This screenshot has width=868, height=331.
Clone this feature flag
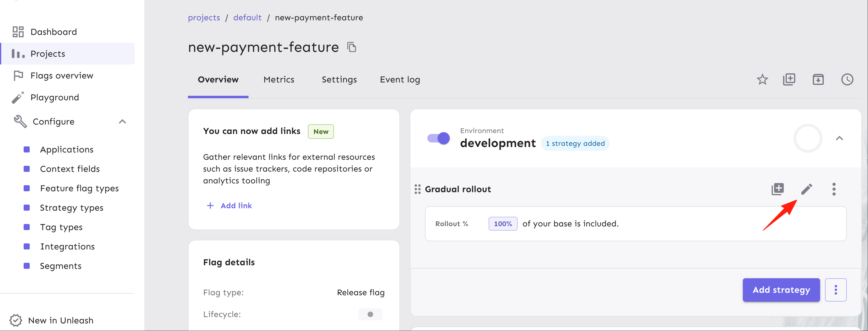pos(789,79)
